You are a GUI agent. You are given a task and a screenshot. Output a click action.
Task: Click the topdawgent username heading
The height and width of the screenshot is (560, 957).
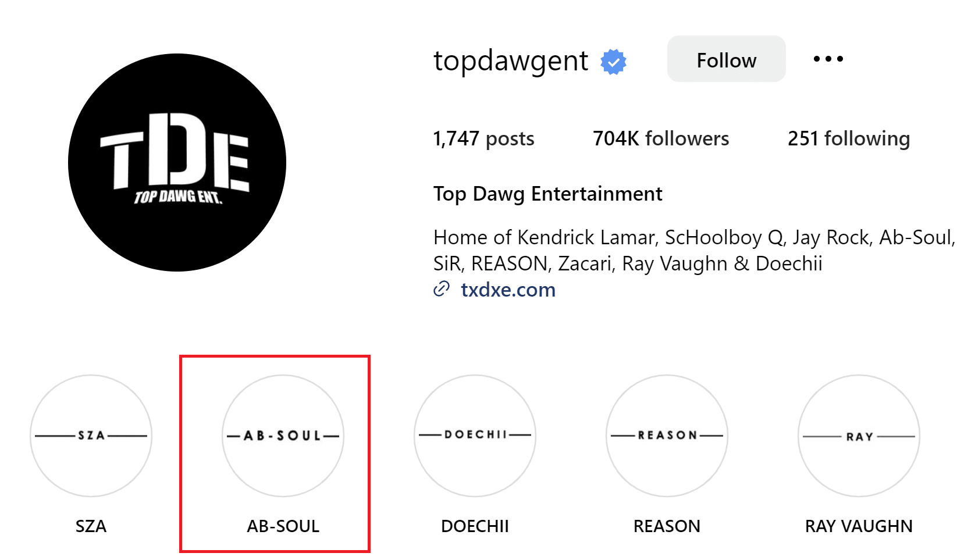coord(511,60)
